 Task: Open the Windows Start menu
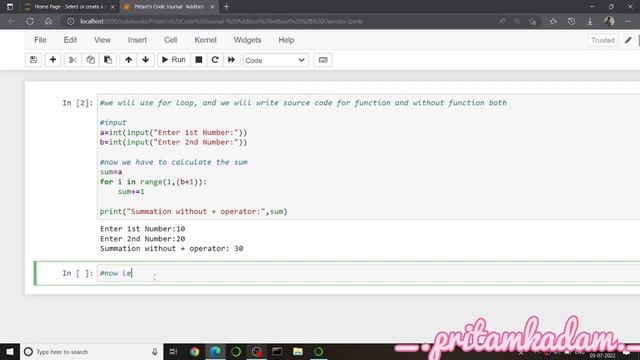pos(10,352)
